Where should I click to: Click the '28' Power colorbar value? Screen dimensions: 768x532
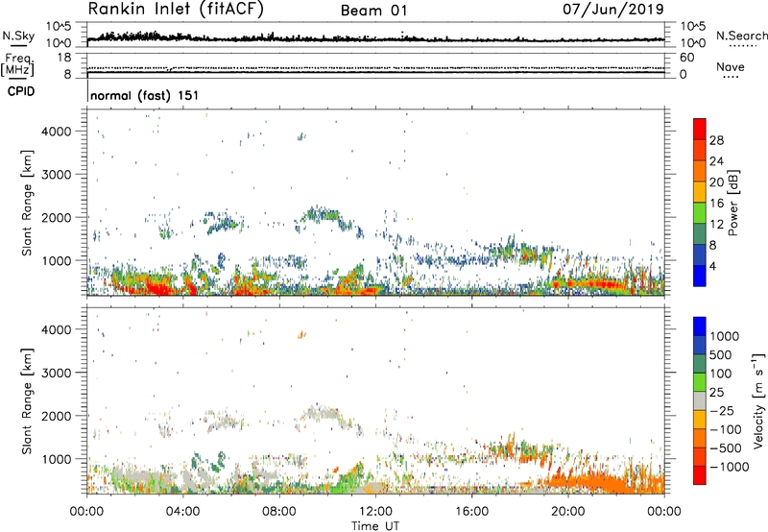pos(716,140)
